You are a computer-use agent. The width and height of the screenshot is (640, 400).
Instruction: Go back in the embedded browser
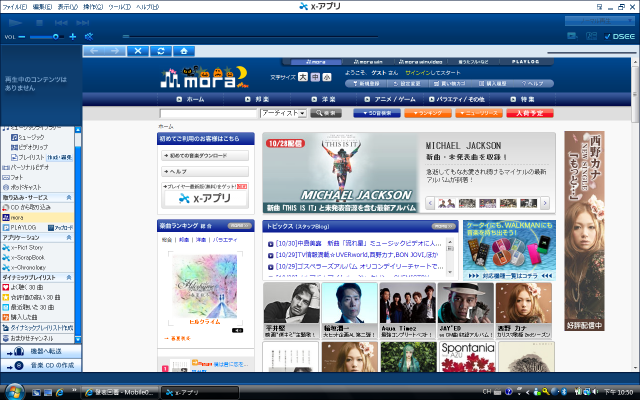(x=94, y=51)
